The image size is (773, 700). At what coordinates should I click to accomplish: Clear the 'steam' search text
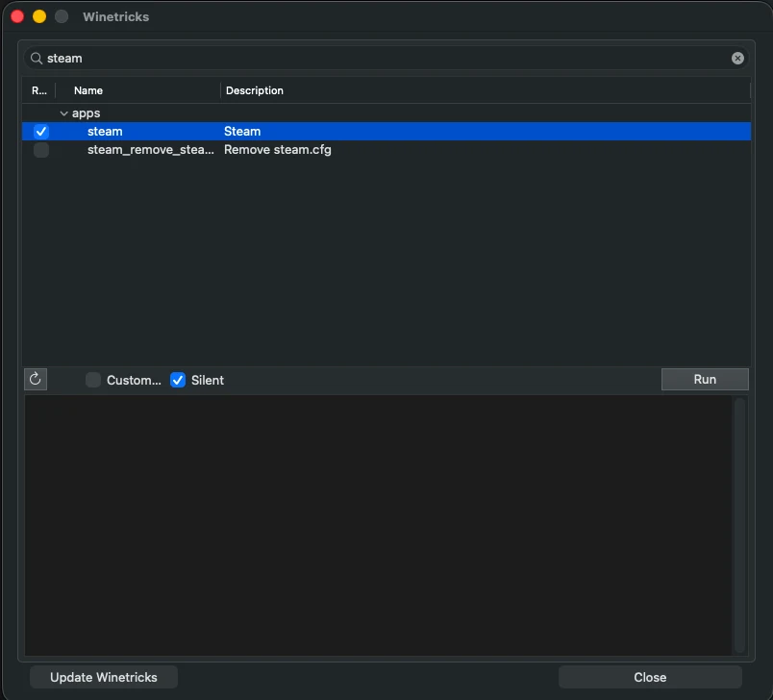[737, 58]
